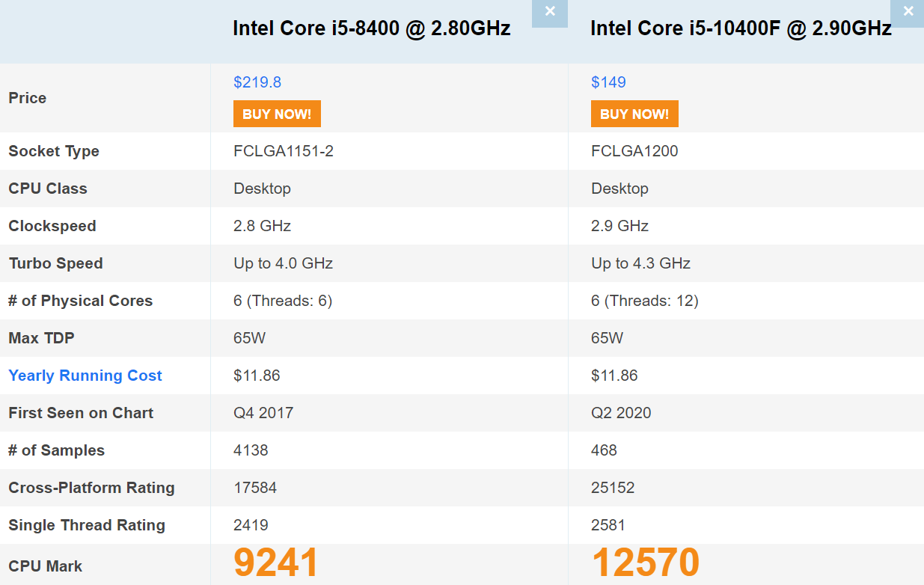Select the FCLGA1200 socket value
The width and height of the screenshot is (924, 585).
[x=634, y=151]
